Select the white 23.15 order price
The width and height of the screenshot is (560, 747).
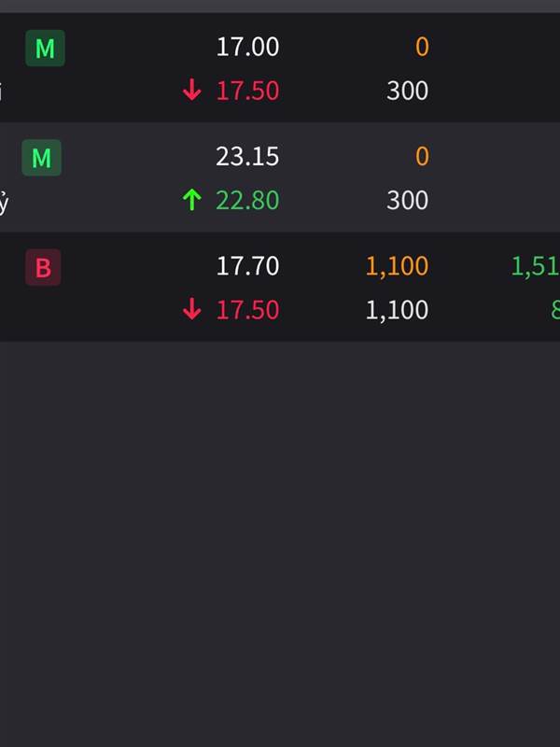click(247, 156)
